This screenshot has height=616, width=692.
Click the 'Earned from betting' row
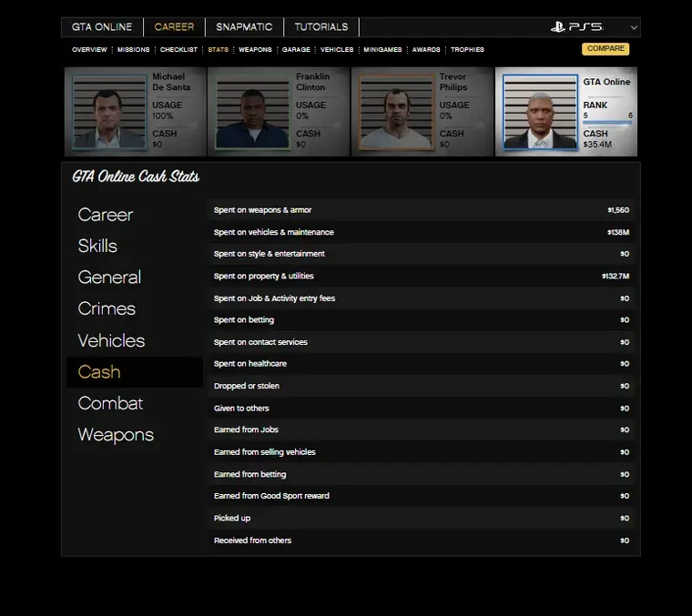coord(422,474)
